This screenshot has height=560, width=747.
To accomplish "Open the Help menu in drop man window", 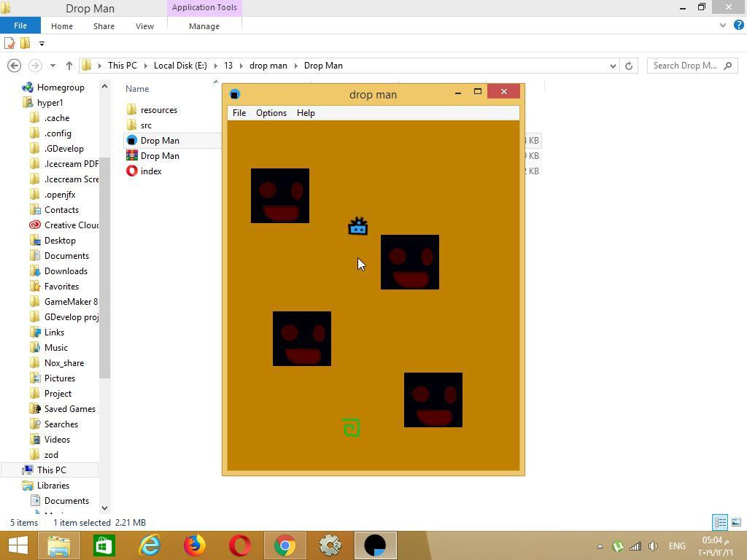I will pyautogui.click(x=306, y=113).
